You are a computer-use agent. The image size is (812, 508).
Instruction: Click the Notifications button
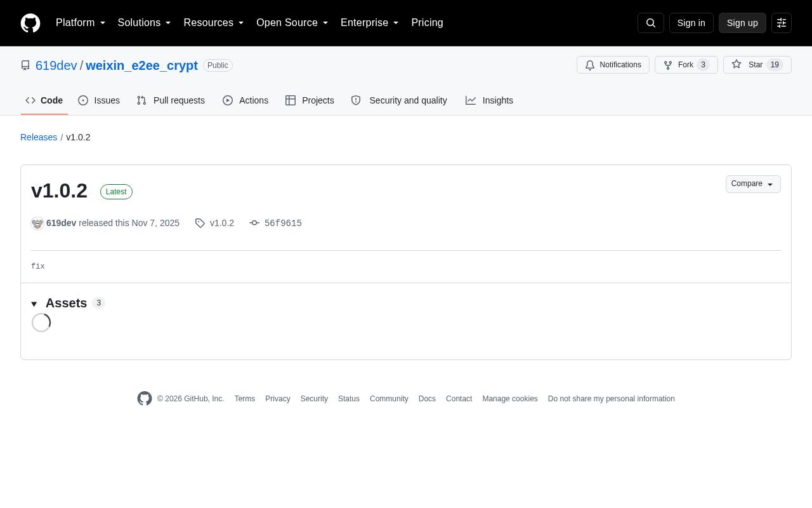coord(613,65)
